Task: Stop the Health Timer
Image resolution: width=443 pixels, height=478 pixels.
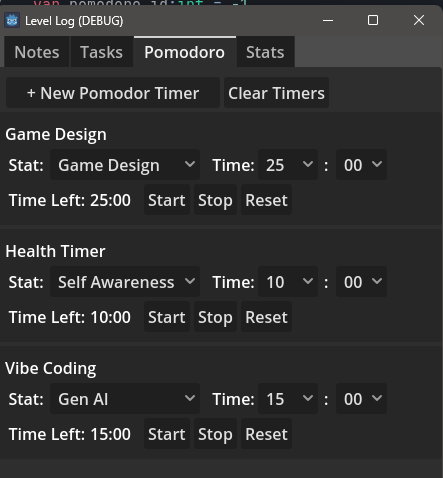Action: click(x=215, y=317)
